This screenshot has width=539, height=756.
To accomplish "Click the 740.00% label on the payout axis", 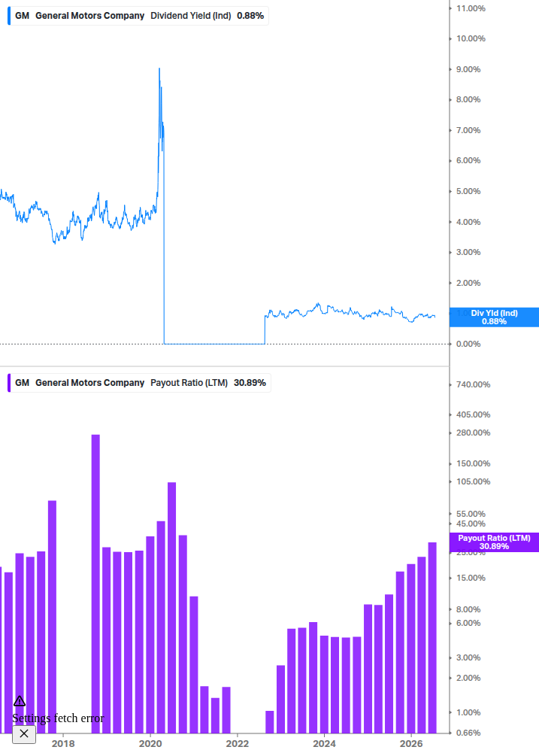I will point(473,384).
